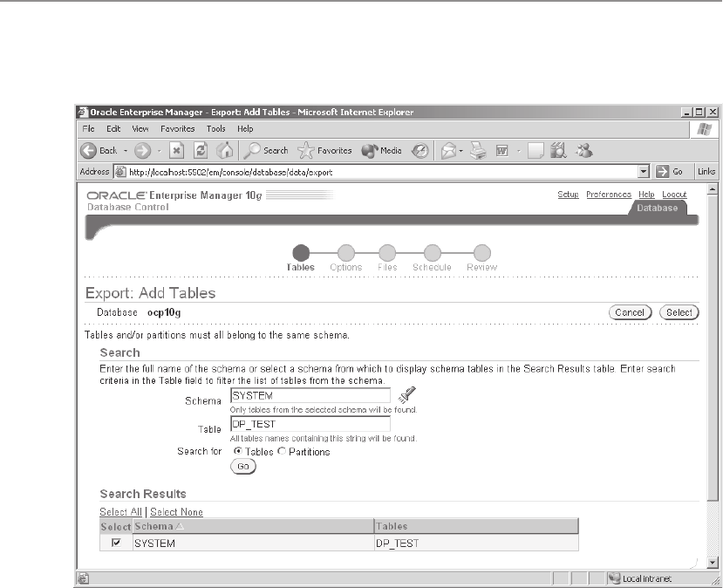
Task: Print the page with the printer icon
Action: [478, 150]
